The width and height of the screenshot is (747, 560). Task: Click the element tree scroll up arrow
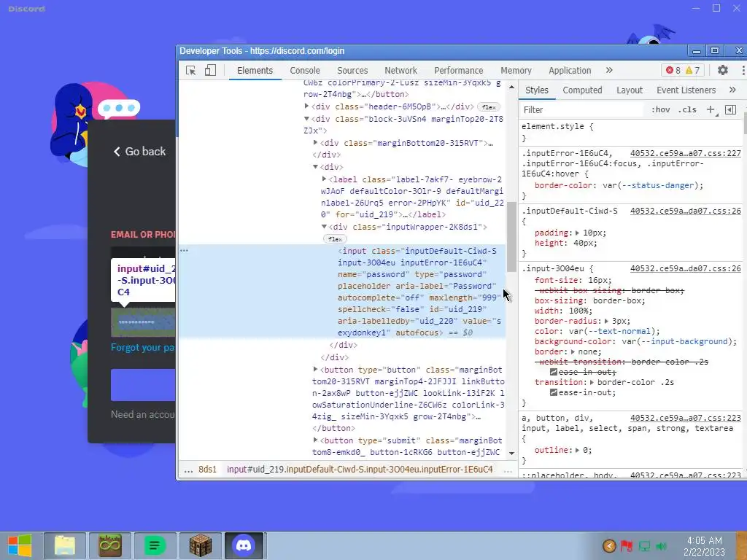pos(511,87)
